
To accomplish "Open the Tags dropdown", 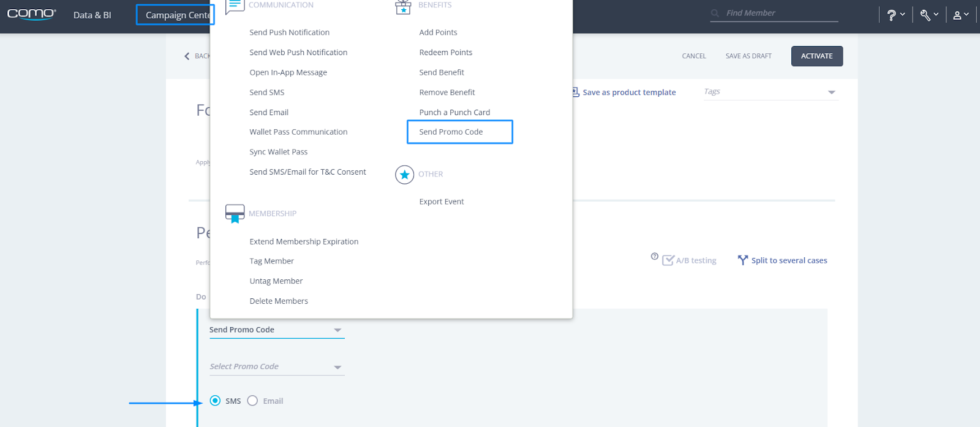I will click(x=831, y=91).
